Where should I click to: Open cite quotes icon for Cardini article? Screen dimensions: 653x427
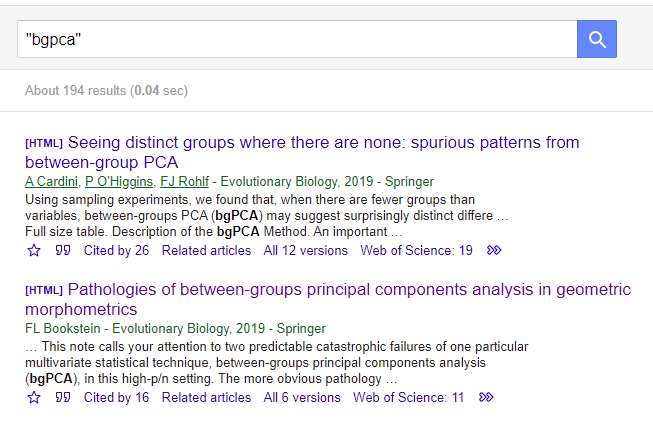(63, 250)
